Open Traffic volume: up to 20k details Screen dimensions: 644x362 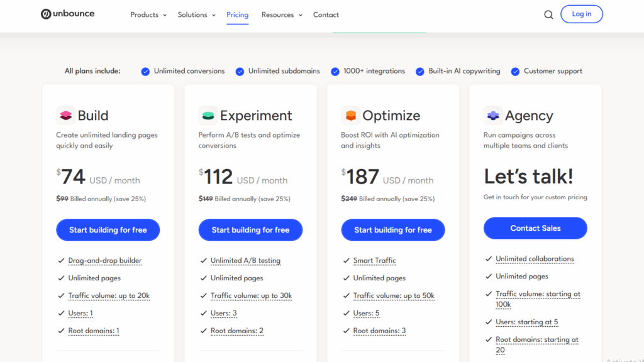tap(109, 295)
